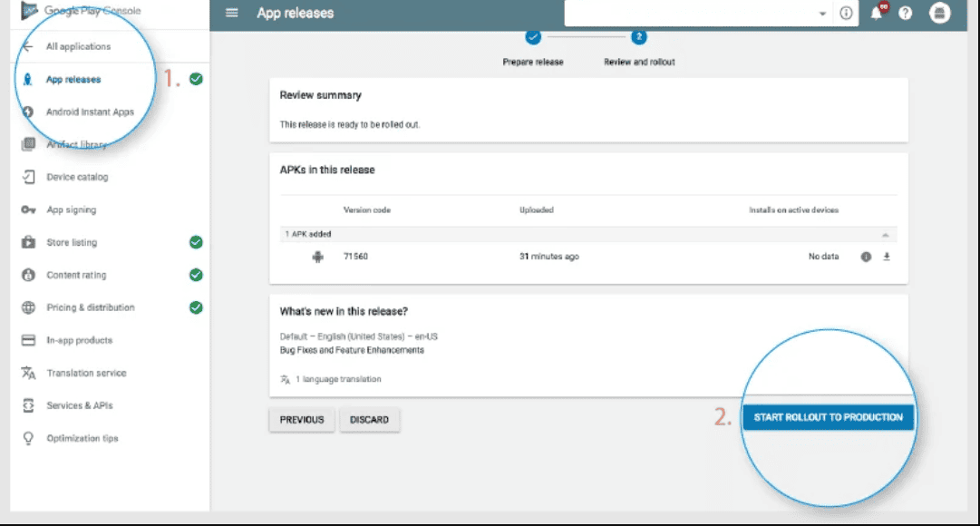Click the Content rating green checkmark
The height and width of the screenshot is (526, 980).
[x=194, y=275]
